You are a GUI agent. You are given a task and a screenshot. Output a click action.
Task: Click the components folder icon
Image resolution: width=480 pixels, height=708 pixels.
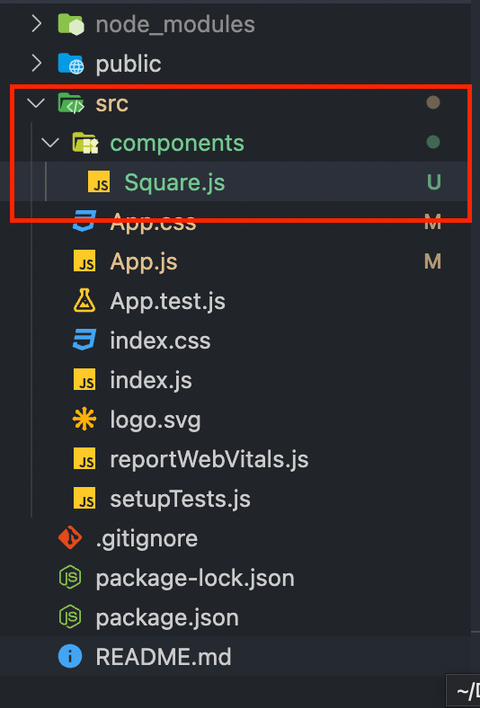coord(85,143)
